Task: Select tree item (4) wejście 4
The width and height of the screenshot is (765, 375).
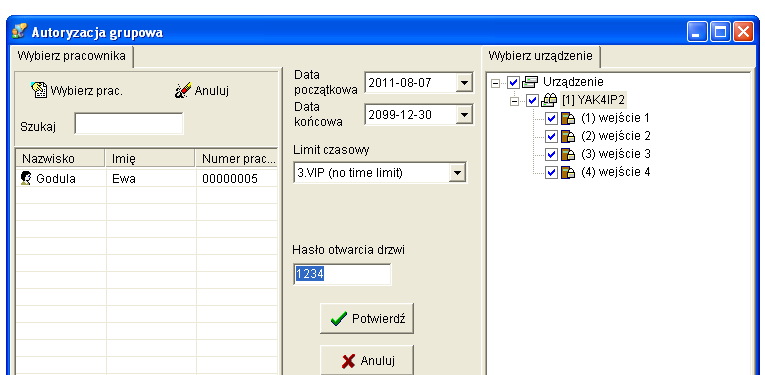Action: (615, 172)
